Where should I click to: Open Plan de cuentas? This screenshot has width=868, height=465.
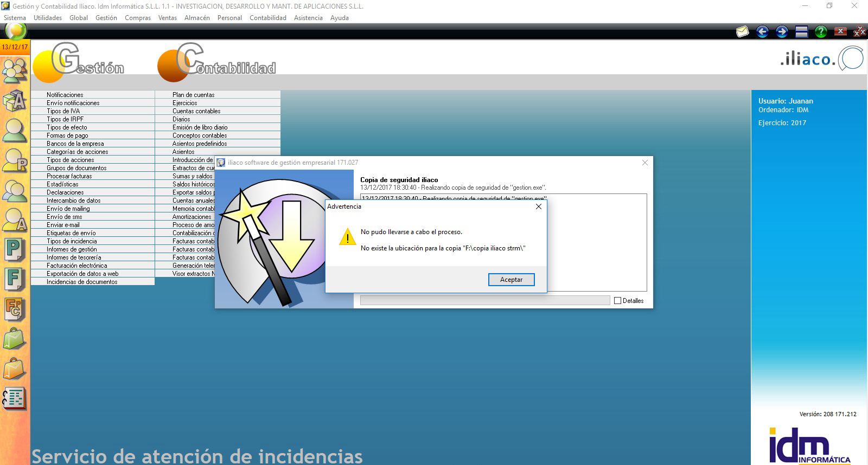click(x=218, y=95)
